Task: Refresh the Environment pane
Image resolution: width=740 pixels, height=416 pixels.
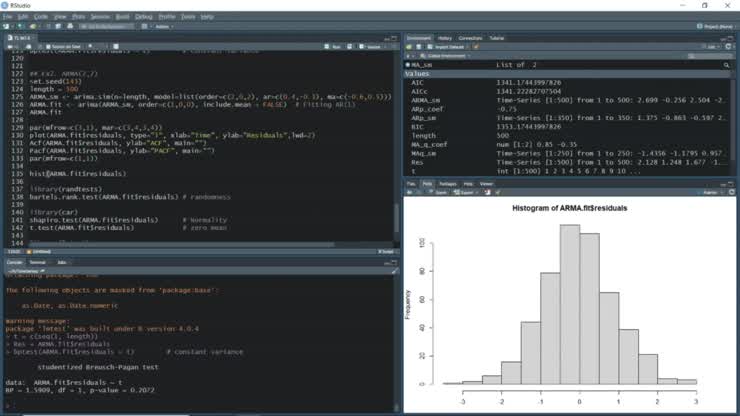Action: pos(728,47)
